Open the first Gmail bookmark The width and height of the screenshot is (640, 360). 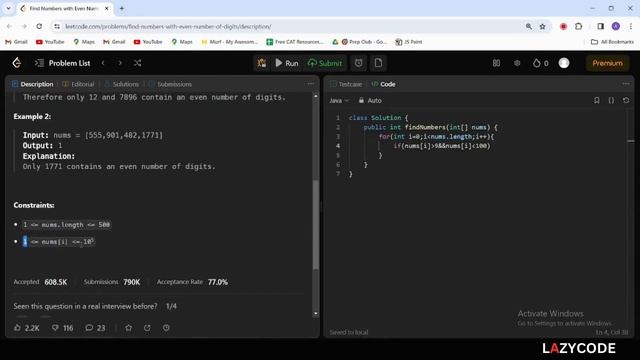click(16, 42)
